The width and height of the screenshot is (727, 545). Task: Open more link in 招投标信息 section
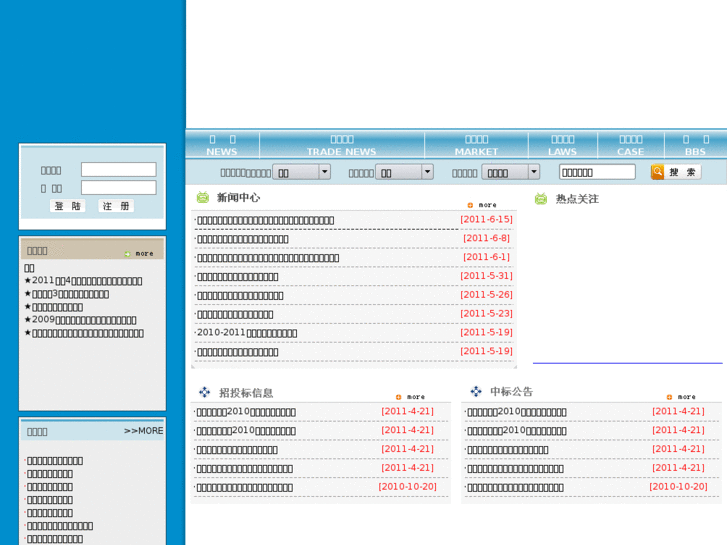click(x=416, y=397)
